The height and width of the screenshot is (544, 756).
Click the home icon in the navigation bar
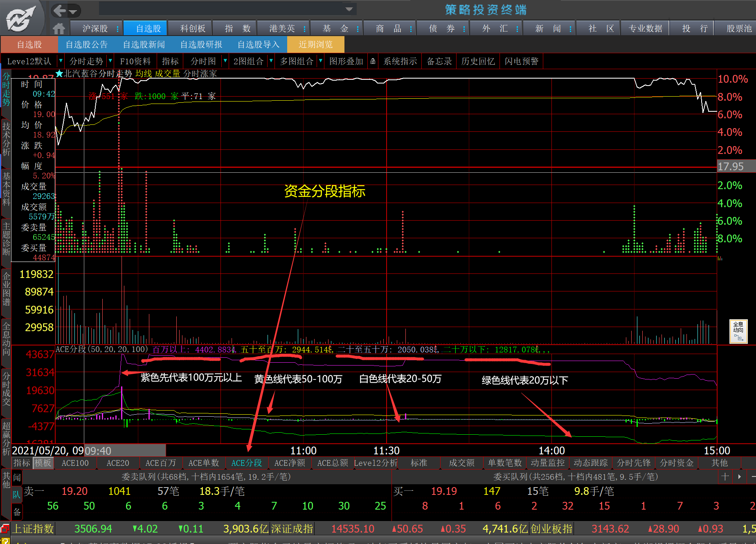pos(59,29)
